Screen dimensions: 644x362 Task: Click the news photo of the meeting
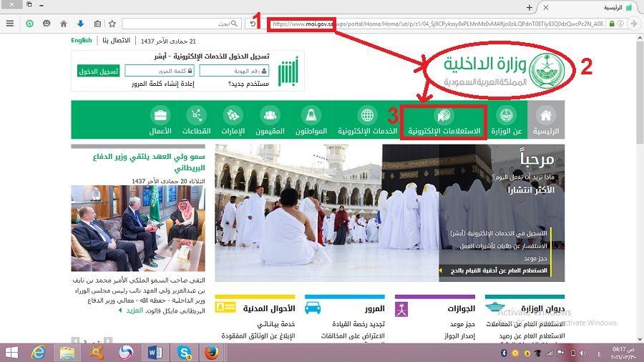tap(138, 228)
